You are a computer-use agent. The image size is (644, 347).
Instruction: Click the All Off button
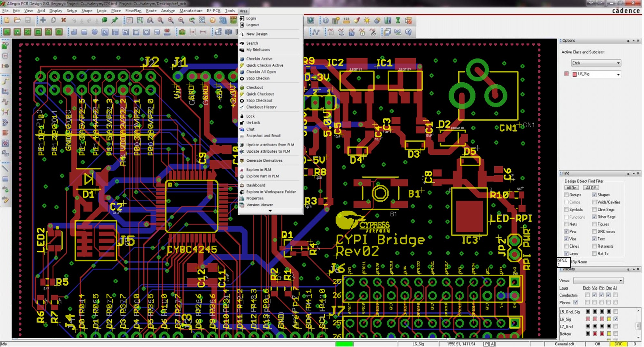pyautogui.click(x=591, y=188)
